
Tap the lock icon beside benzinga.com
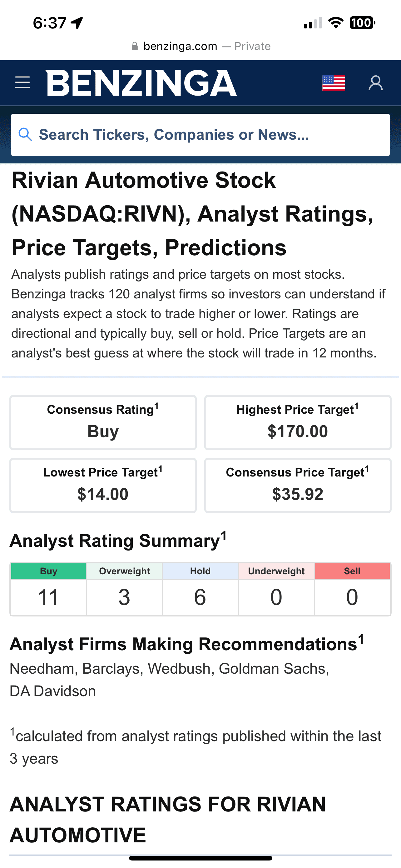point(135,46)
